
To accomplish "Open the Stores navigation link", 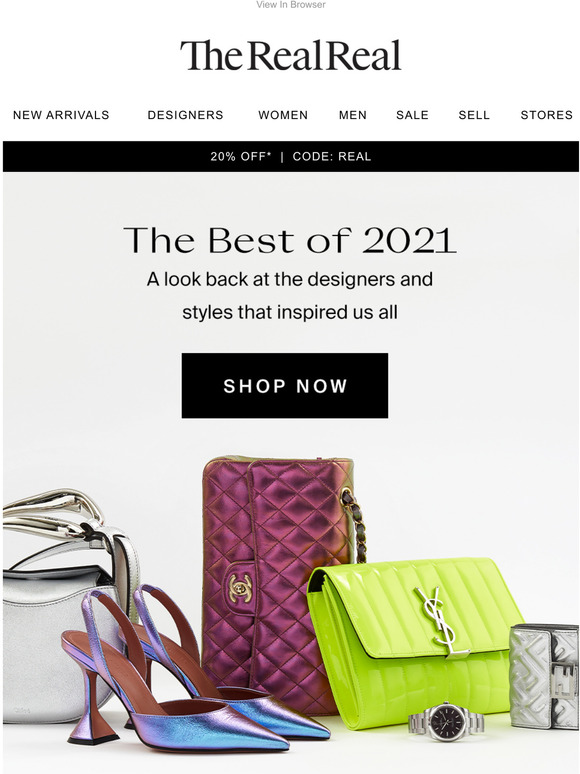I will 546,115.
